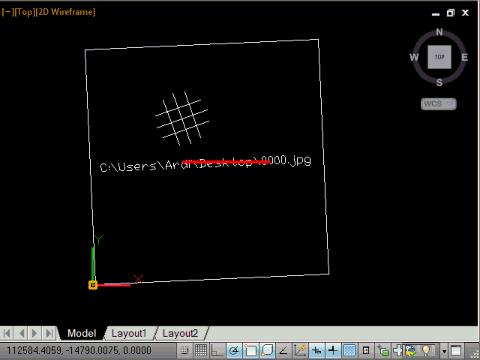Switch to the Layout1 tab
480x360 pixels.
[129, 333]
